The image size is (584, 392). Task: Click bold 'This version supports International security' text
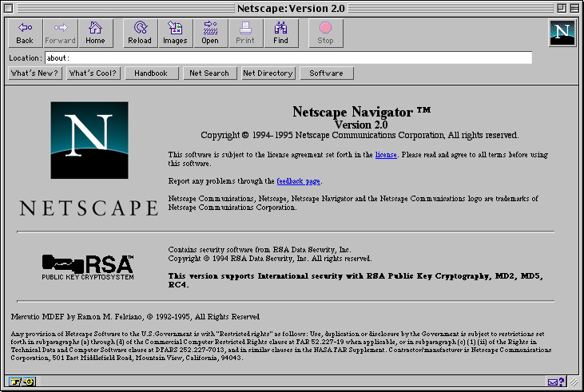pyautogui.click(x=356, y=280)
